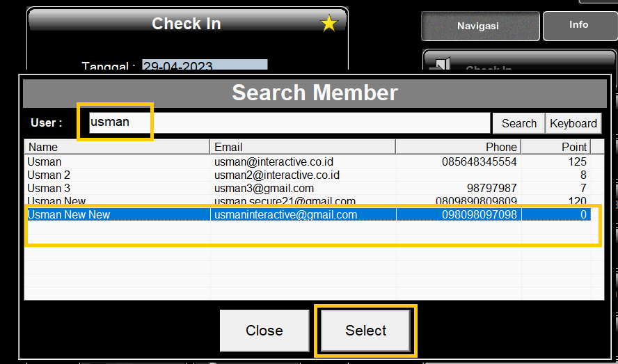
Task: Switch to the Info tab
Action: [578, 25]
